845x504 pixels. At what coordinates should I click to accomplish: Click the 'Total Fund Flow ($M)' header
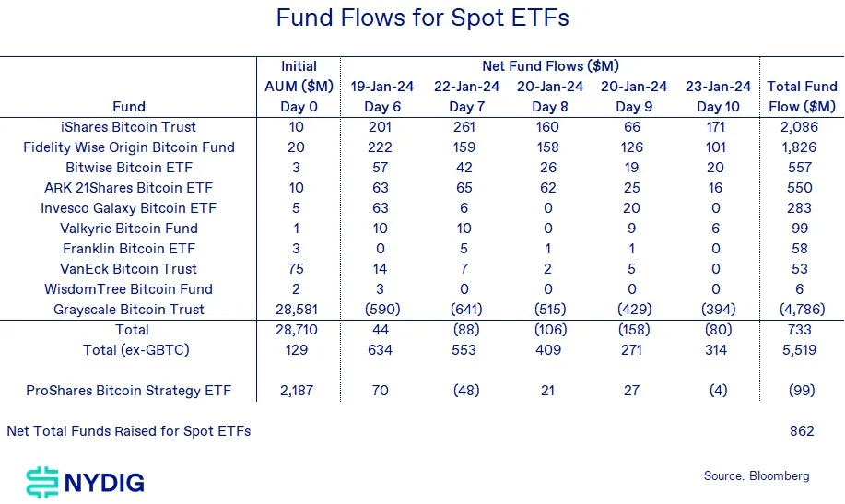pyautogui.click(x=802, y=97)
